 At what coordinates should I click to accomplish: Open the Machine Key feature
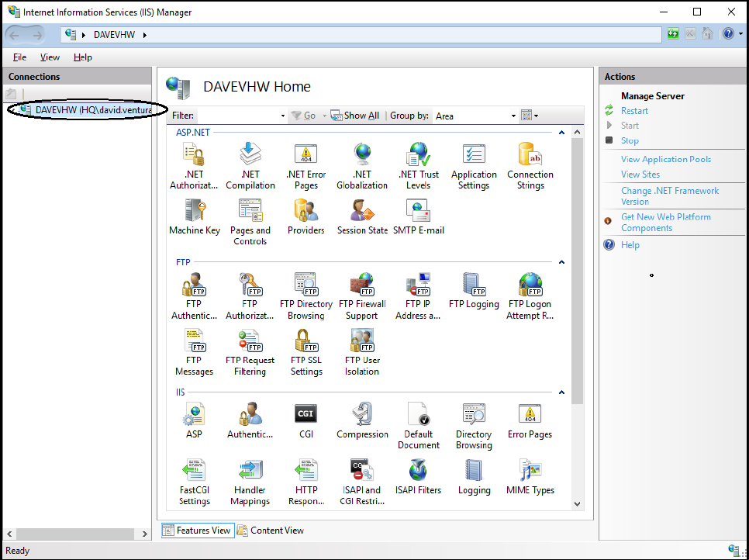pos(195,216)
